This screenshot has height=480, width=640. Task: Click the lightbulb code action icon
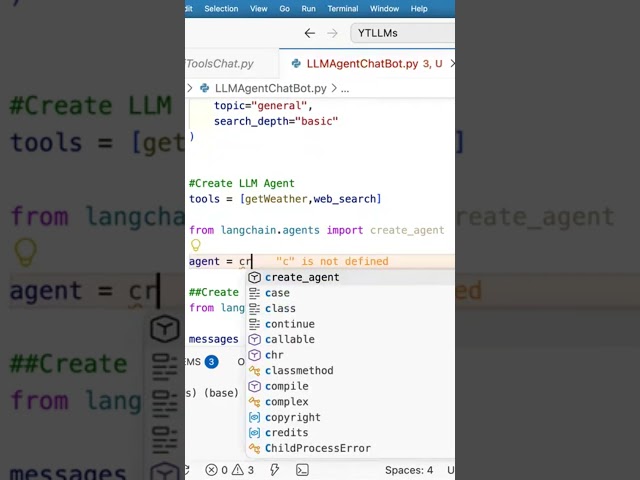tap(196, 245)
